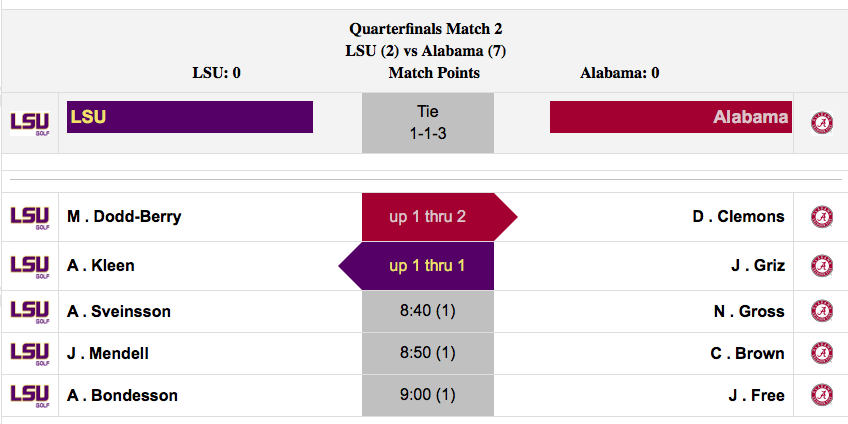Select the purple LSU team bar
Viewport: 848px width, 424px height.
coord(190,117)
